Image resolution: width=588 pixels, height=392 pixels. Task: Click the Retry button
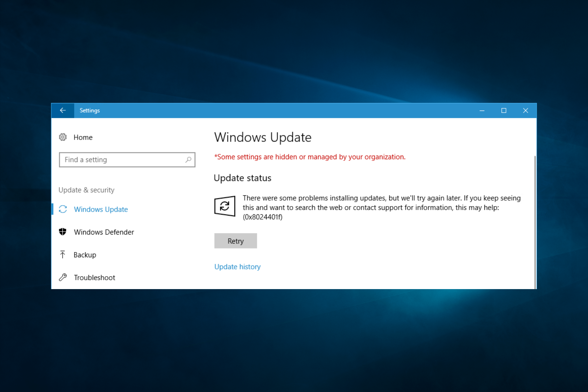(236, 241)
